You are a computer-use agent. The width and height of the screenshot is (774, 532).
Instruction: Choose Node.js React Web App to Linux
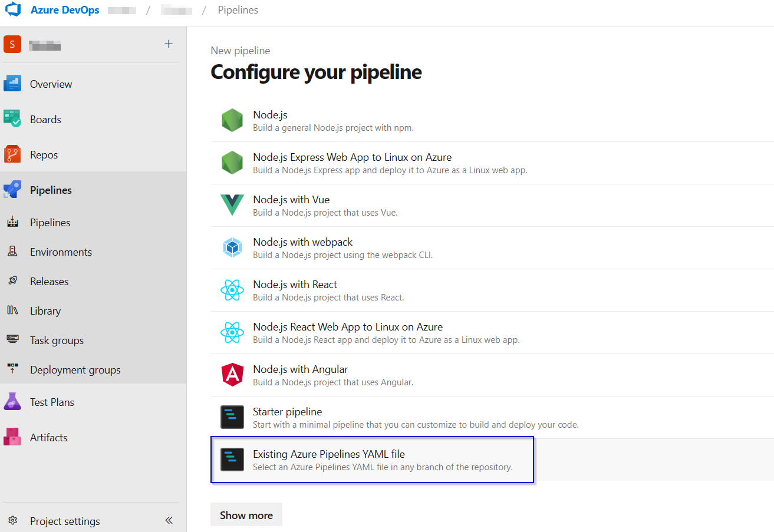492,333
